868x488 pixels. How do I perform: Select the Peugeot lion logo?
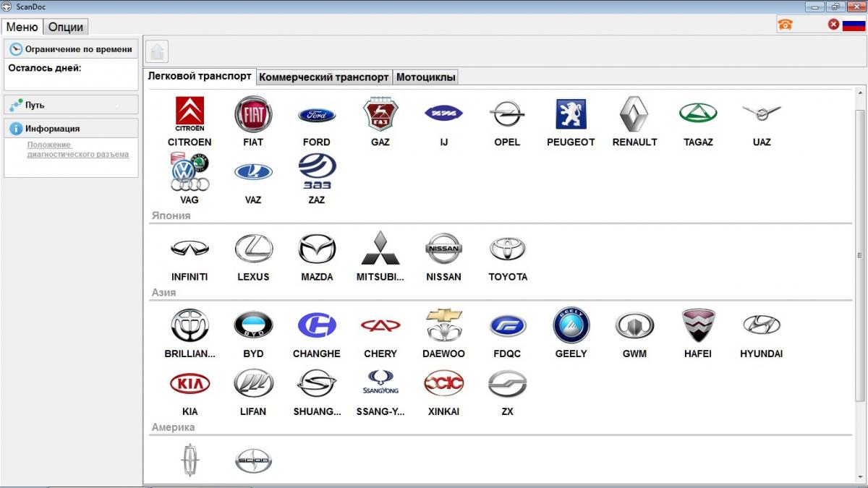tap(571, 114)
